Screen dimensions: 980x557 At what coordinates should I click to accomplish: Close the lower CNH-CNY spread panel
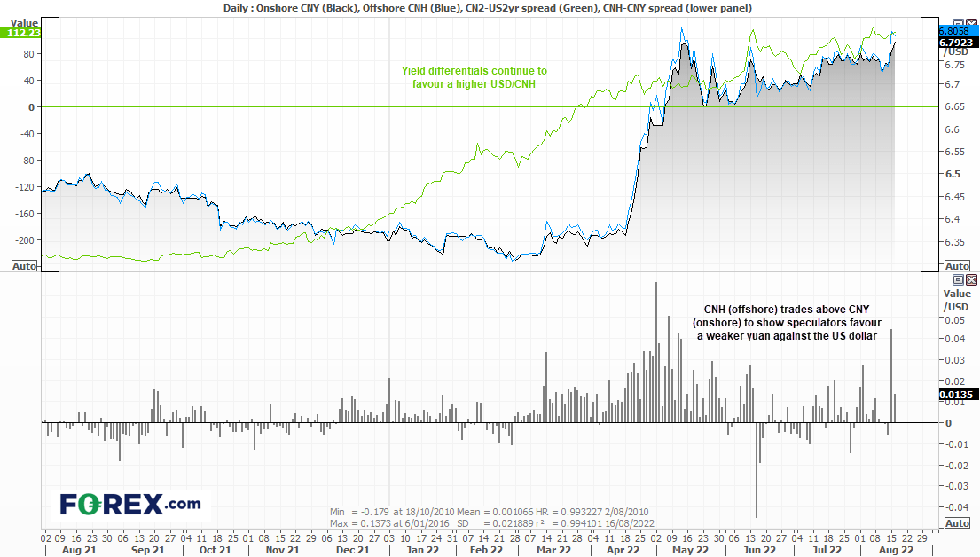click(x=970, y=279)
